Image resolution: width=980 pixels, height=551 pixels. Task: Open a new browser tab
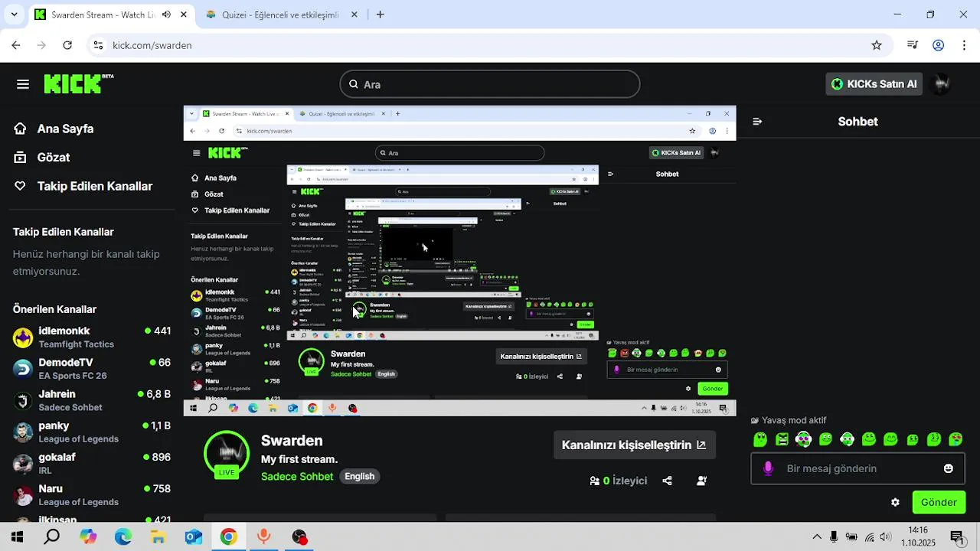[x=381, y=15]
